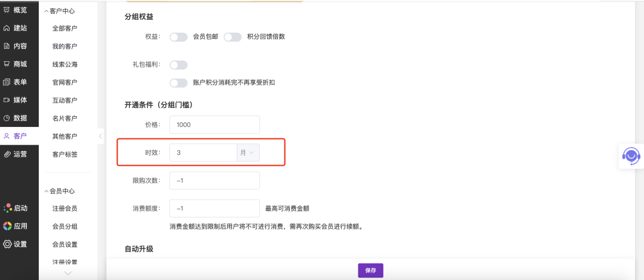The height and width of the screenshot is (280, 644).
Task: Open 名片客户 menu item
Action: coord(65,119)
